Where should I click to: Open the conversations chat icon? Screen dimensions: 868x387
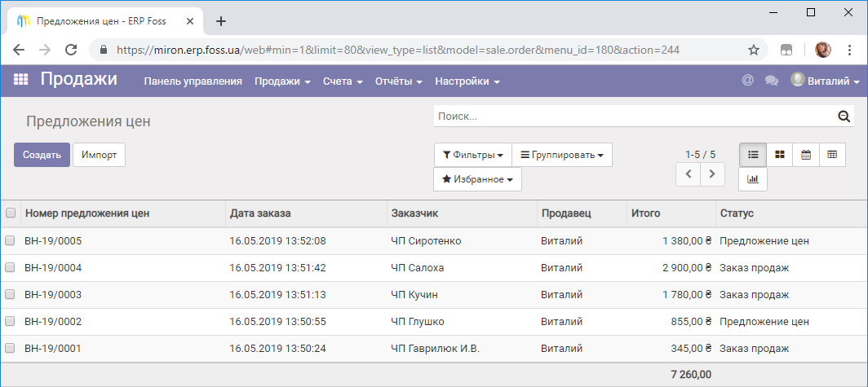[771, 81]
